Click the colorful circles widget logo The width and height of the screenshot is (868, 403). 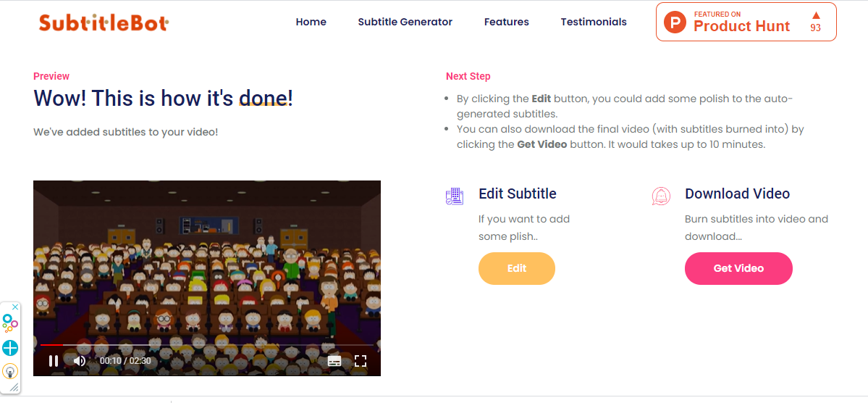10,323
